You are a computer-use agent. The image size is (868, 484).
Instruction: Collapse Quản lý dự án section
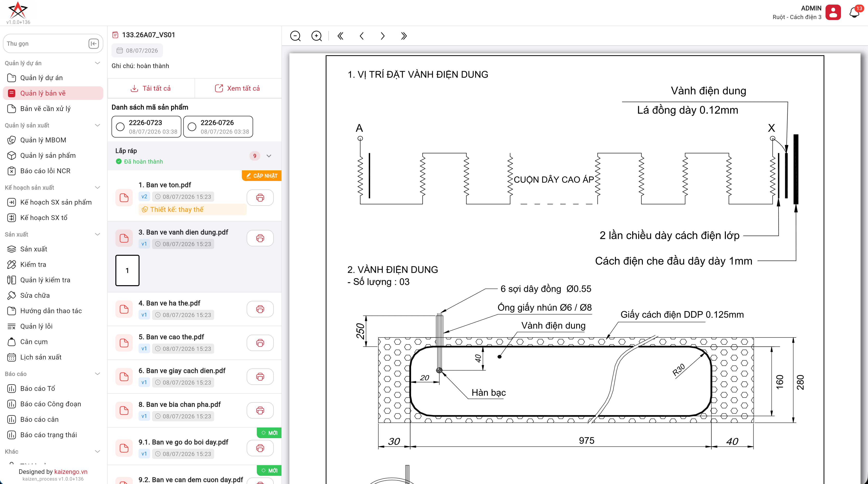[97, 63]
